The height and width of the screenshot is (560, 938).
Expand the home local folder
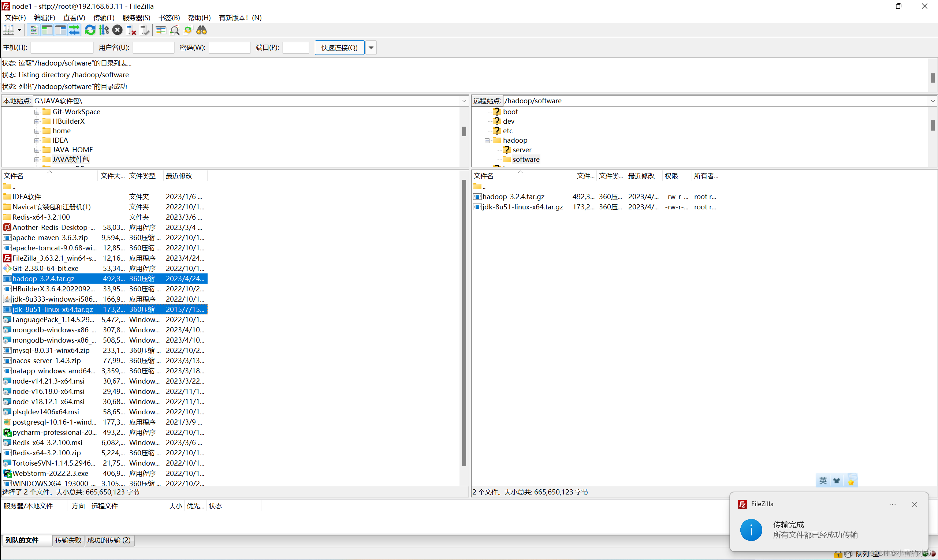[37, 131]
